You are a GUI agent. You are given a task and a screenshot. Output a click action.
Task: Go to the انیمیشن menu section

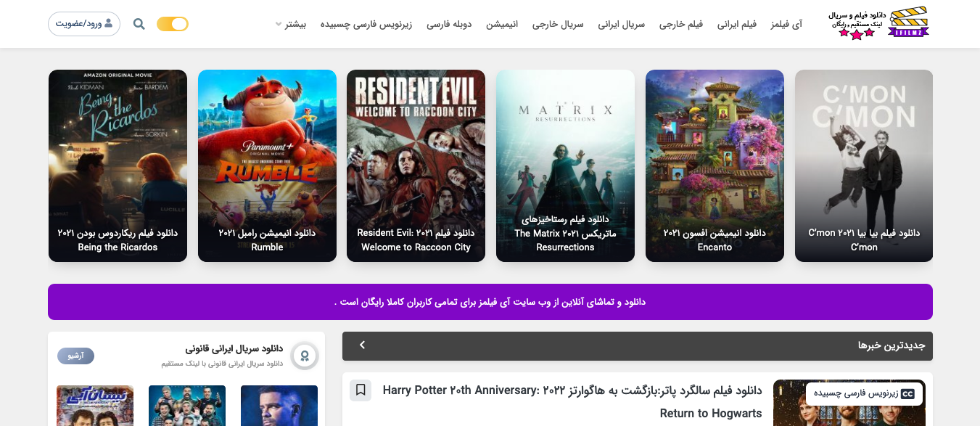coord(502,24)
